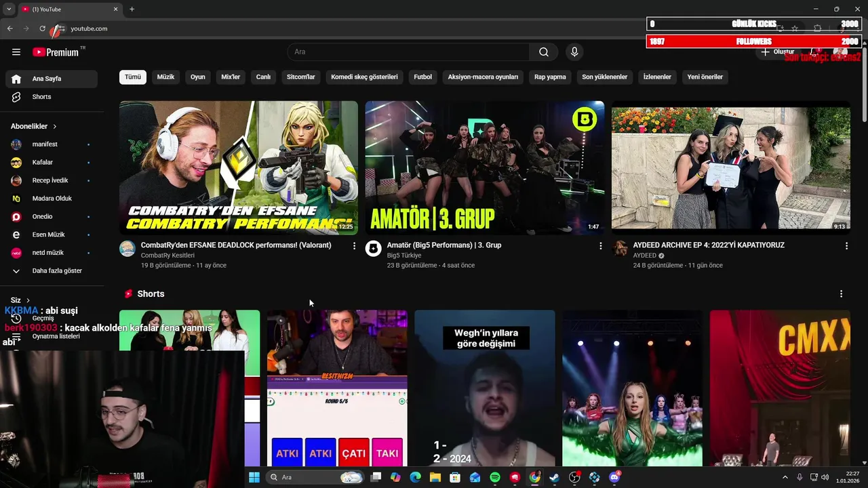Open the Recep İvedik subscription channel

point(52,180)
